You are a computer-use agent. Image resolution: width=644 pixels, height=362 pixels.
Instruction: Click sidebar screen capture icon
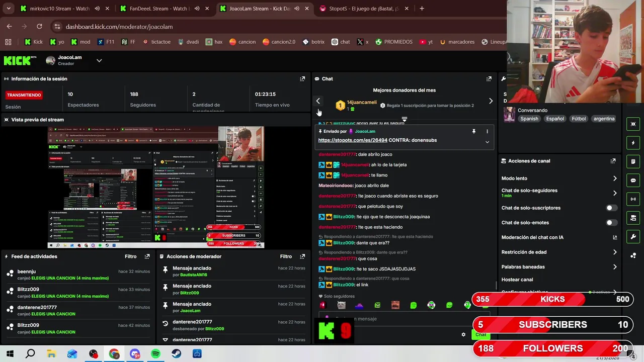tap(633, 124)
